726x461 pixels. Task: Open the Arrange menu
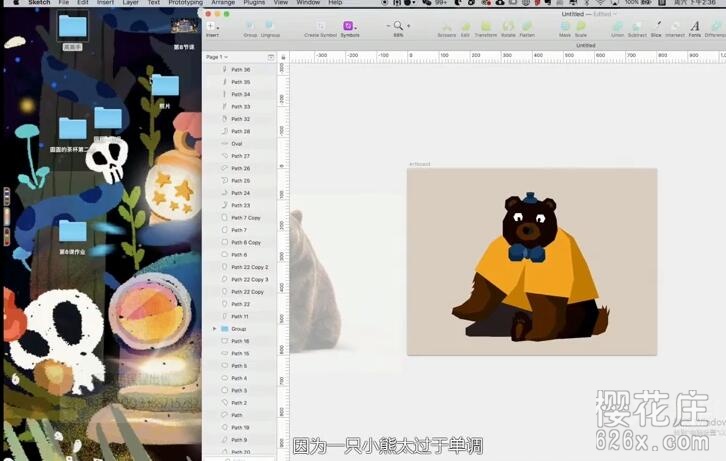tap(223, 2)
